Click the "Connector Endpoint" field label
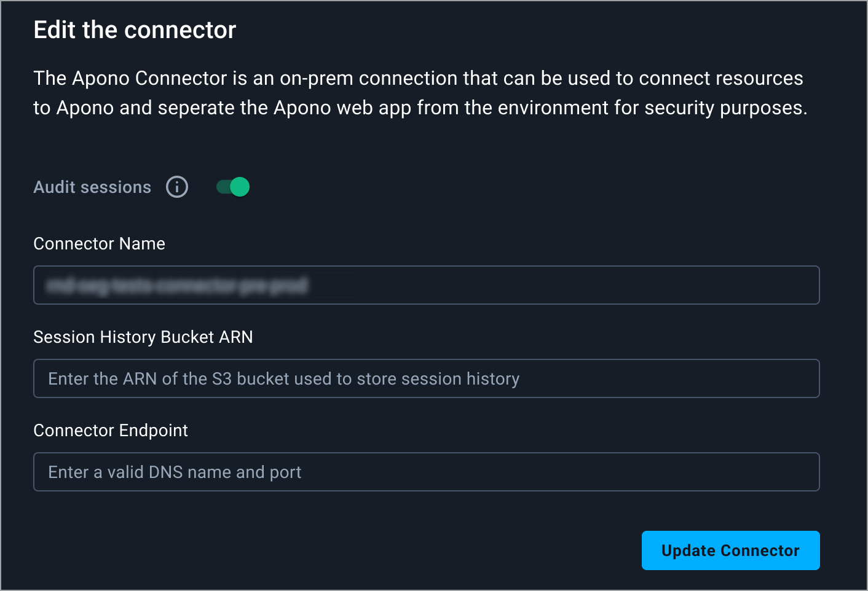The height and width of the screenshot is (591, 868). (x=111, y=431)
